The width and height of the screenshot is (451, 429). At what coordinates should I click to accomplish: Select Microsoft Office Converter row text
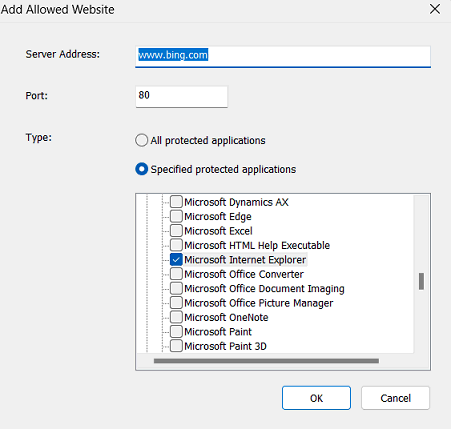tap(244, 274)
